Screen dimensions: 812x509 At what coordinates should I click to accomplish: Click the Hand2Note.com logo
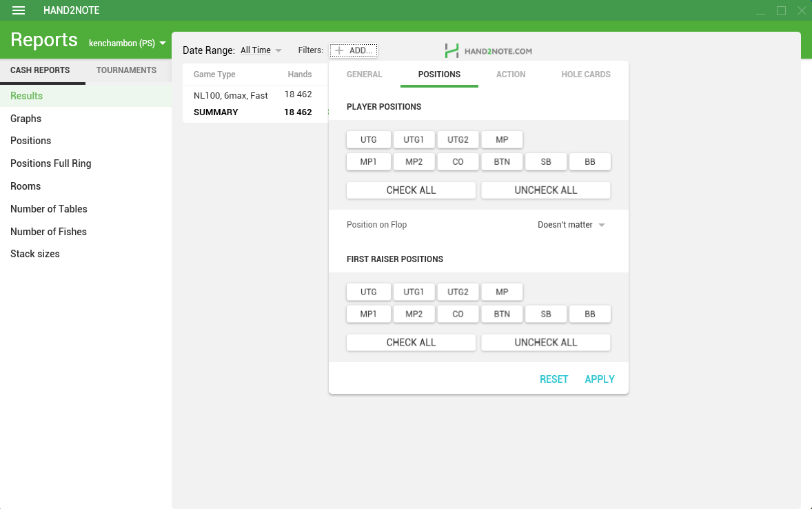click(488, 51)
